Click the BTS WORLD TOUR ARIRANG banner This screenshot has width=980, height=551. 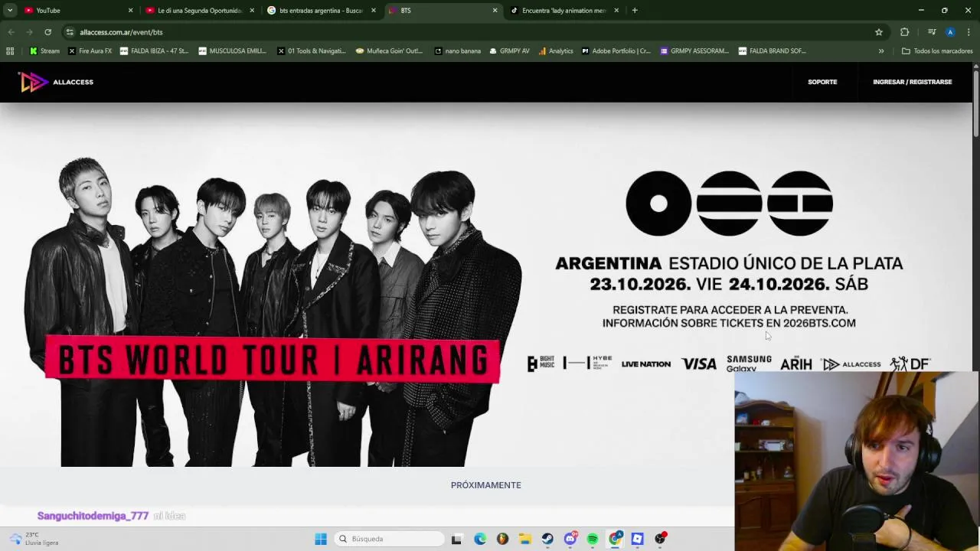(x=272, y=360)
